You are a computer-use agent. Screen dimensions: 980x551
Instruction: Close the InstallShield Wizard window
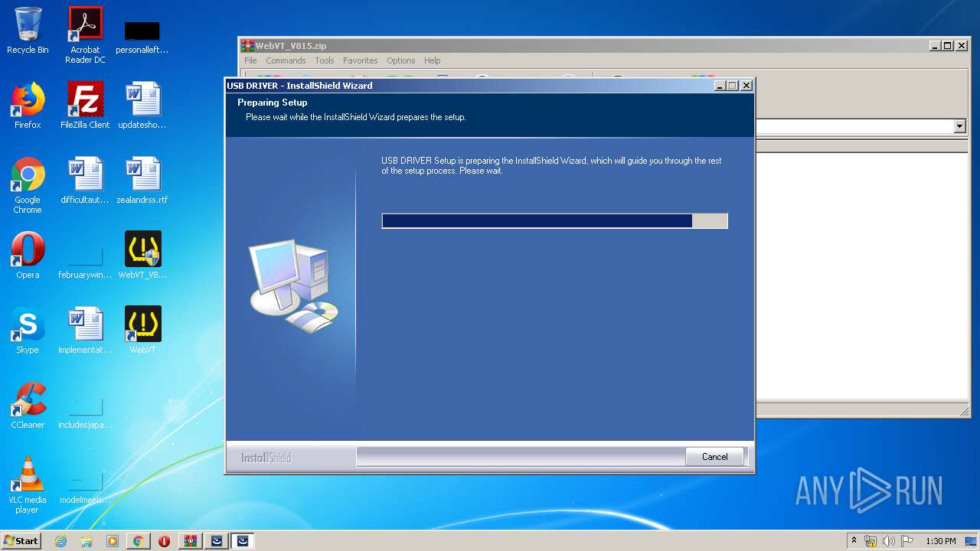746,86
